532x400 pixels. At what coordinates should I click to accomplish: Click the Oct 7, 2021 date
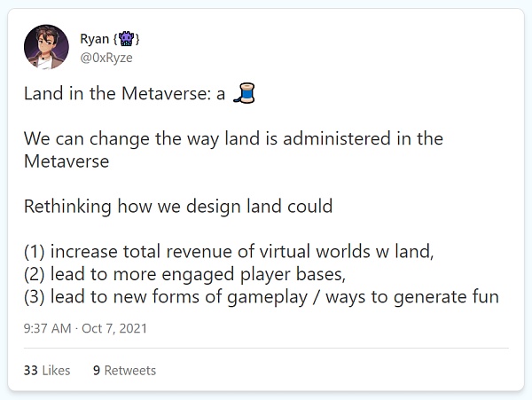tap(115, 328)
